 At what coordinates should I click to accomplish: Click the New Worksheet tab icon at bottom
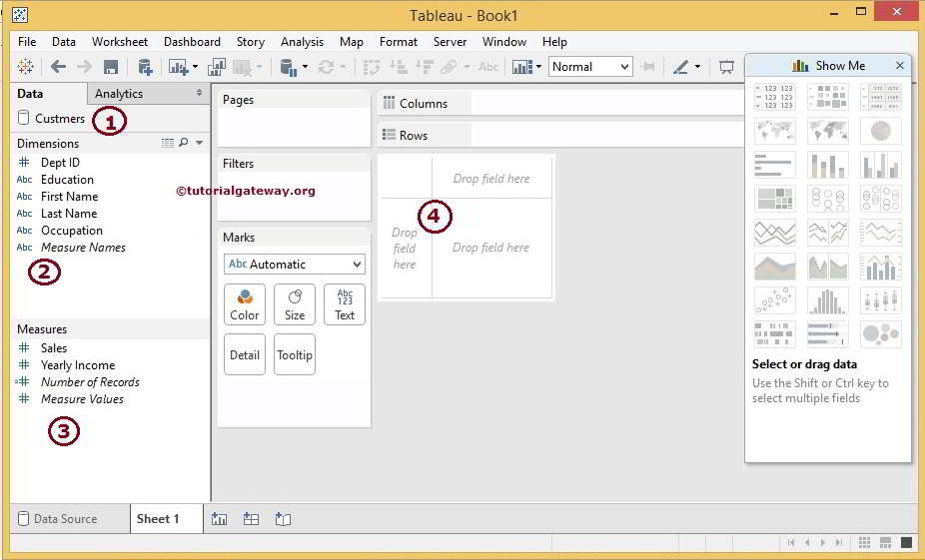click(x=220, y=519)
